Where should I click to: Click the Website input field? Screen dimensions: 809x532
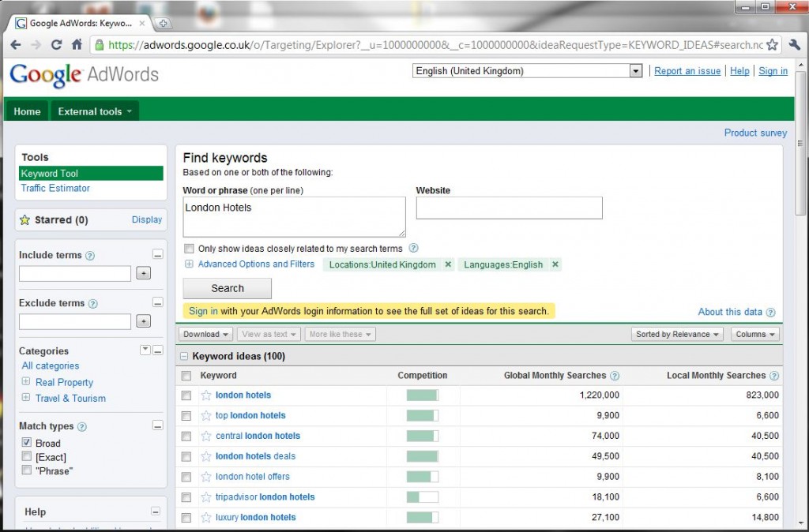(510, 208)
